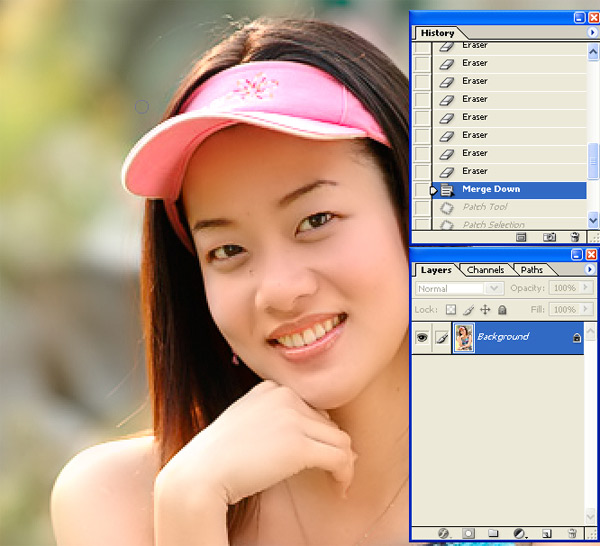This screenshot has width=600, height=546.
Task: Click the Background layer thumbnail
Action: 464,337
